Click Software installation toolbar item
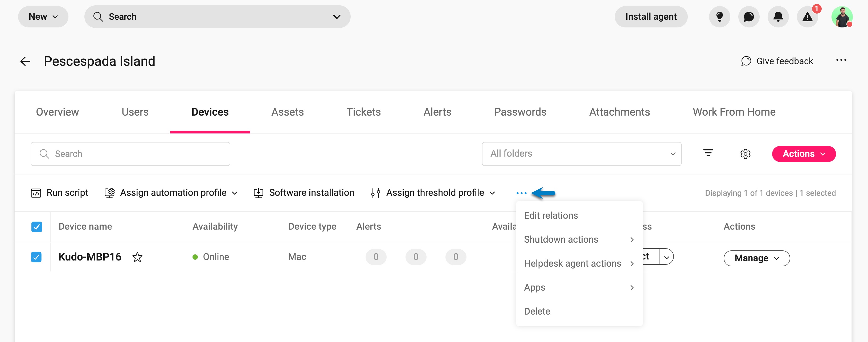The height and width of the screenshot is (342, 868). coord(304,193)
